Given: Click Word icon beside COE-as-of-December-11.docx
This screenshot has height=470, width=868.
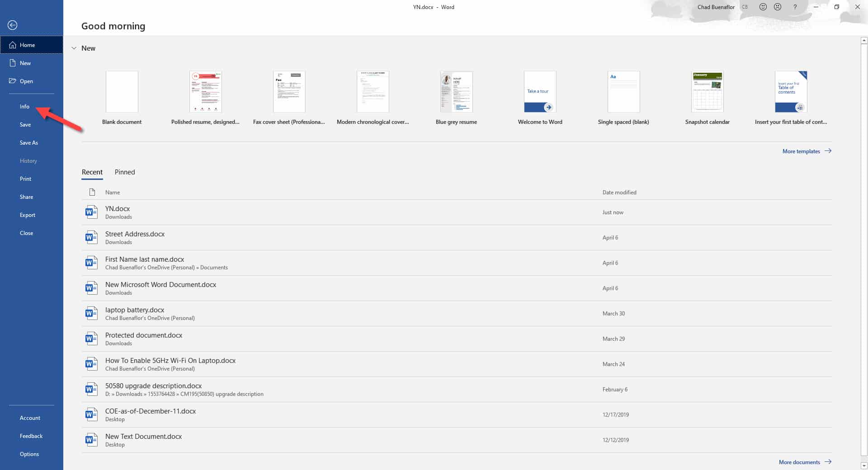Looking at the screenshot, I should pyautogui.click(x=91, y=414).
